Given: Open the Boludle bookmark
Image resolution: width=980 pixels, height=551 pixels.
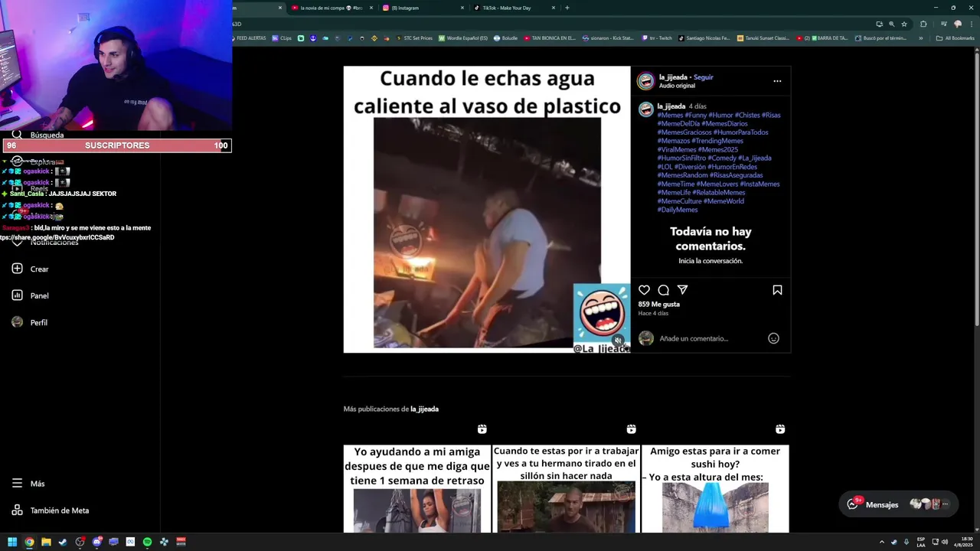Looking at the screenshot, I should 505,38.
